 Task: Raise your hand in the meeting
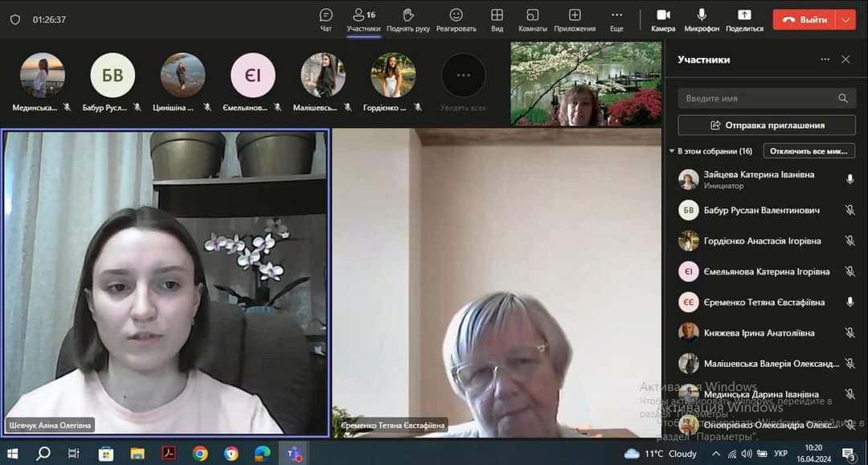pos(408,20)
